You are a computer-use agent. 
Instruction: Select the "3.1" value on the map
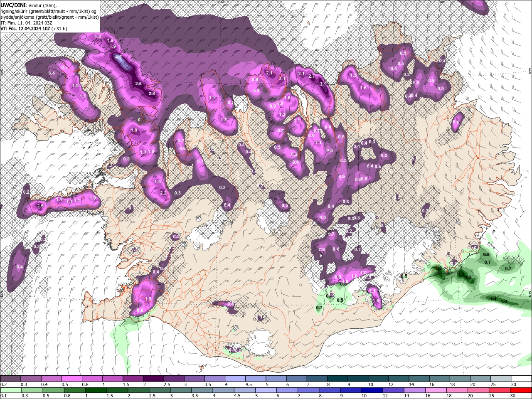click(x=323, y=84)
